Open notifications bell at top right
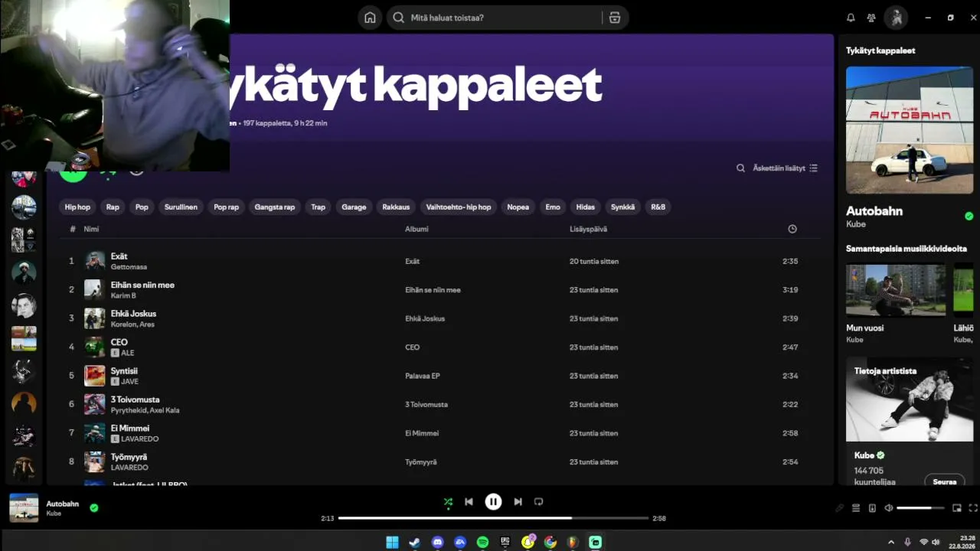This screenshot has height=551, width=980. point(851,18)
